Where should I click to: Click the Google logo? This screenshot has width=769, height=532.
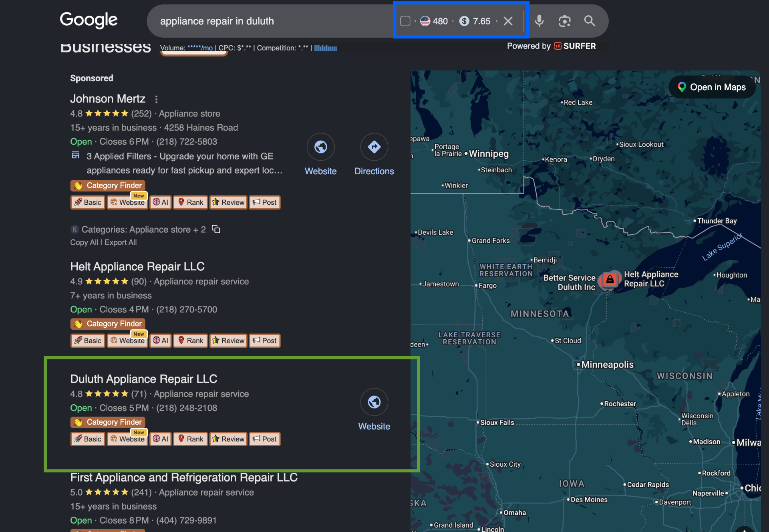coord(89,20)
